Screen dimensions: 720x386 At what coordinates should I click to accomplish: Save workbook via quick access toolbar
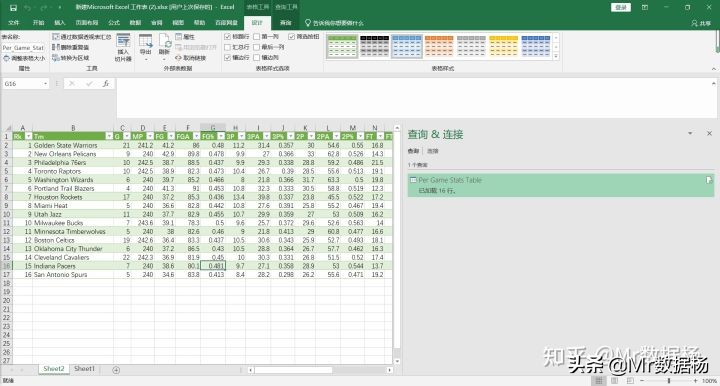[x=13, y=7]
